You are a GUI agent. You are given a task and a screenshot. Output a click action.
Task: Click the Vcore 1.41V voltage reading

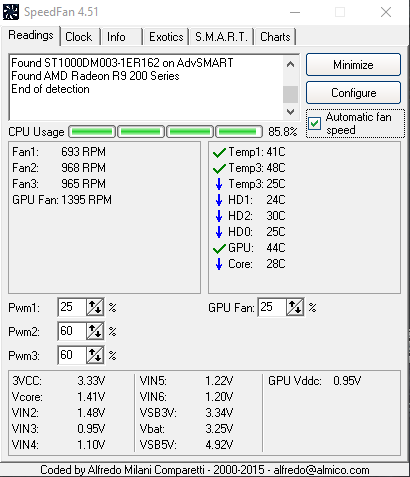pos(58,397)
